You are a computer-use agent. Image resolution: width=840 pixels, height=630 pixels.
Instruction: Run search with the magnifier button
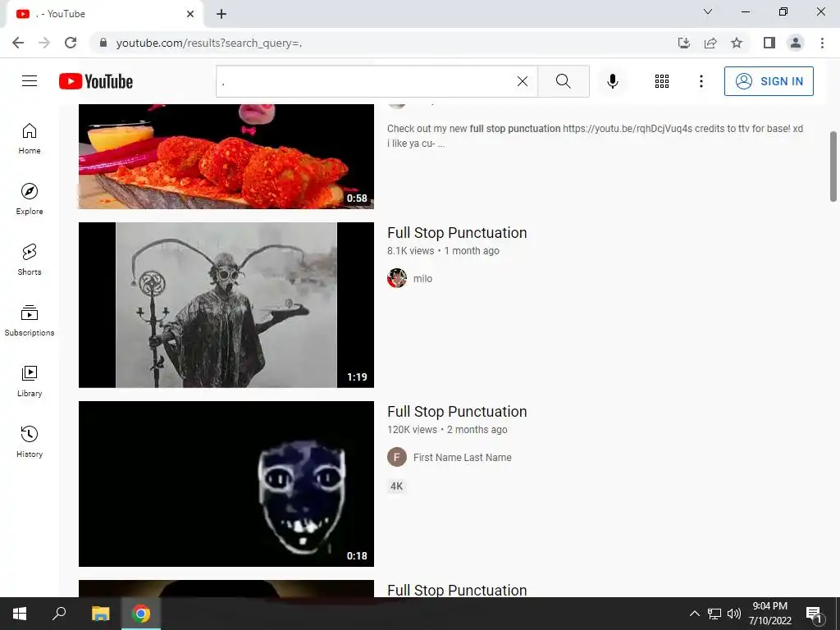[563, 81]
